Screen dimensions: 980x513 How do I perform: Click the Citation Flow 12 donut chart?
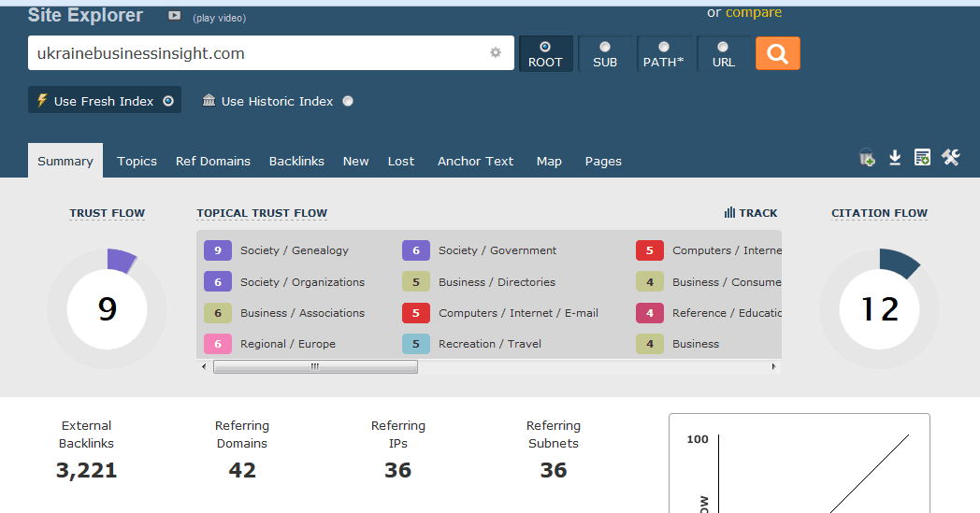tap(879, 308)
